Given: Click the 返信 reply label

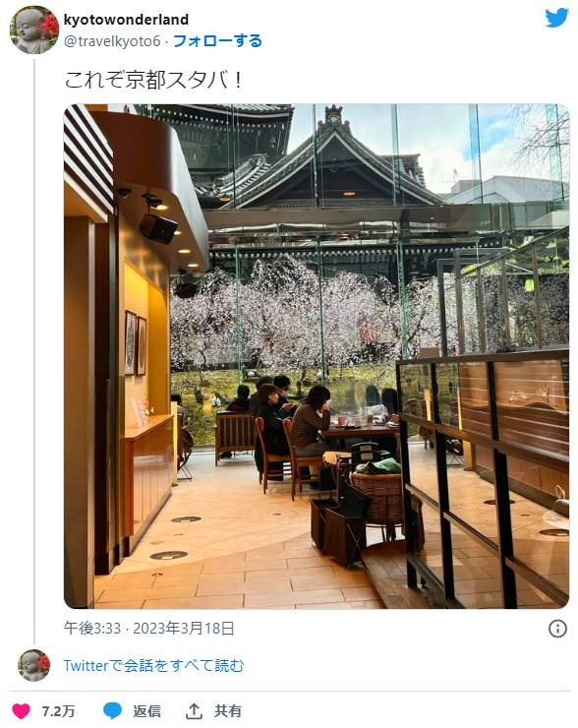Looking at the screenshot, I should point(146,711).
